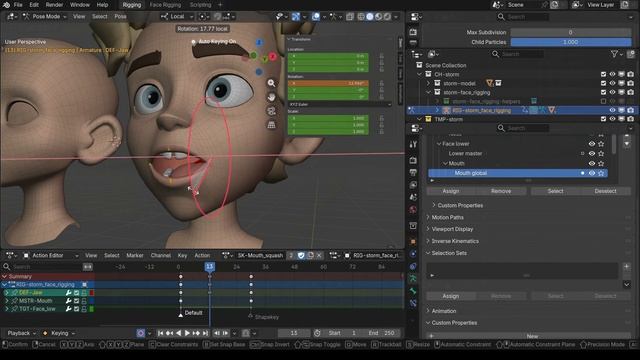The image size is (640, 360).
Task: Expand the Motion Paths panel
Action: 447,217
